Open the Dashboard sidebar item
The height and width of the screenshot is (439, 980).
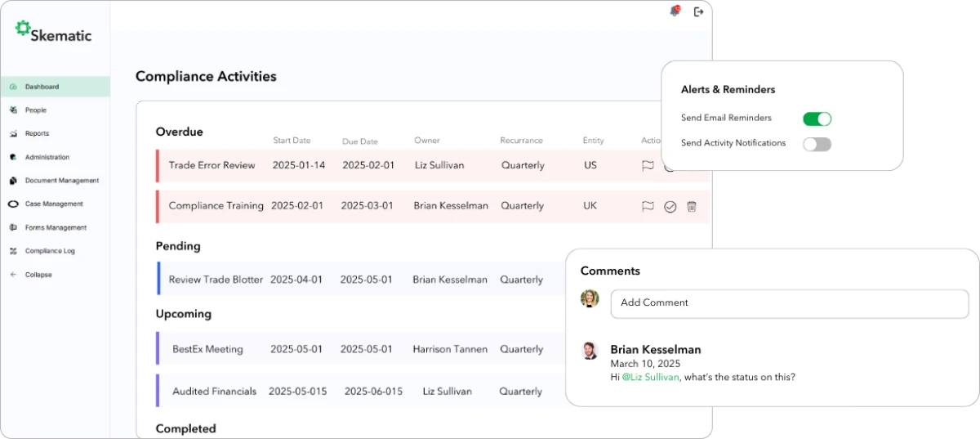pyautogui.click(x=42, y=87)
